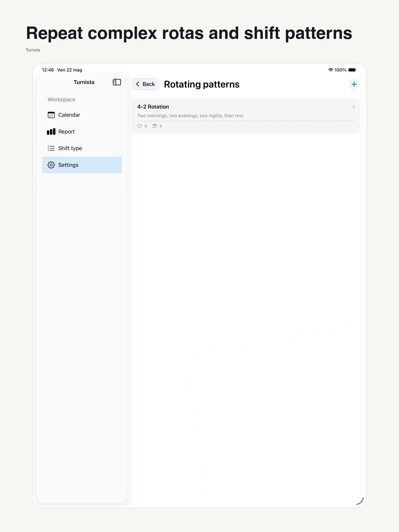Click the bar chart icon beside Report
The height and width of the screenshot is (532, 399).
pyautogui.click(x=51, y=132)
